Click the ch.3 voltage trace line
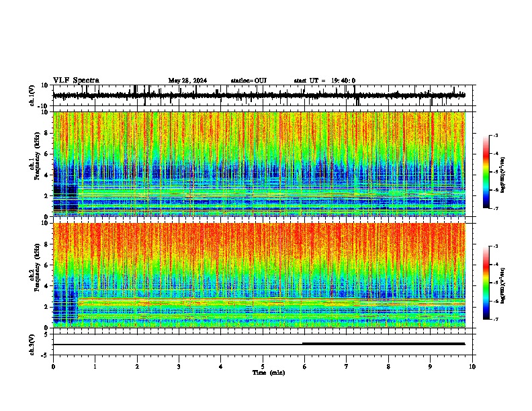532x411 pixels. point(259,345)
